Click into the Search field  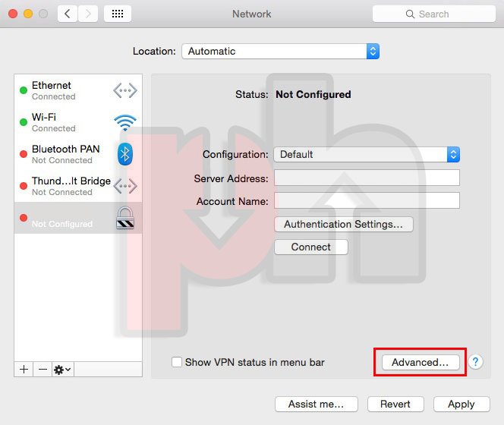[x=434, y=14]
